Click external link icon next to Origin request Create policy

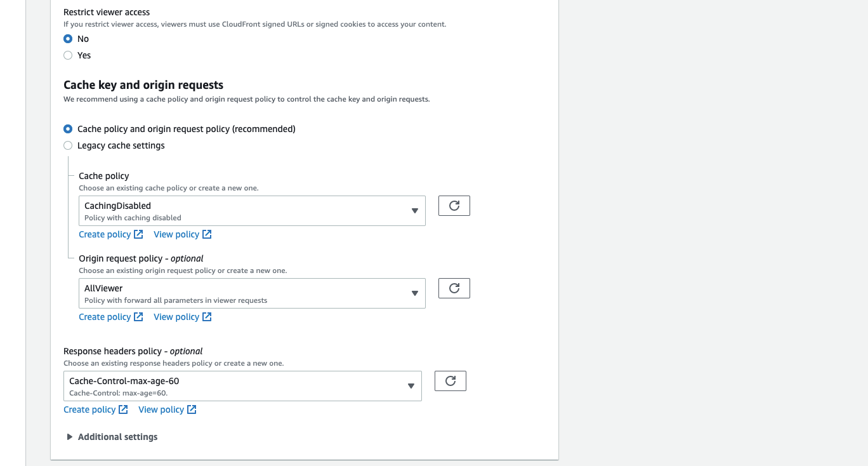140,316
